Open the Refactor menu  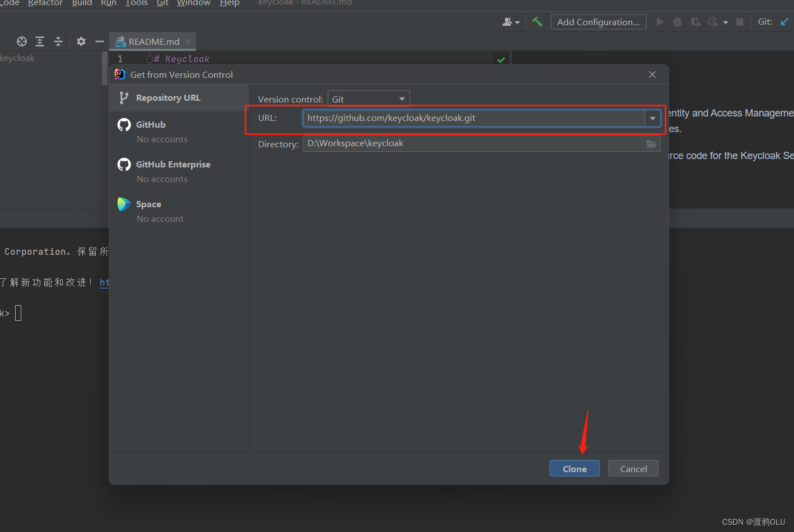click(x=45, y=3)
